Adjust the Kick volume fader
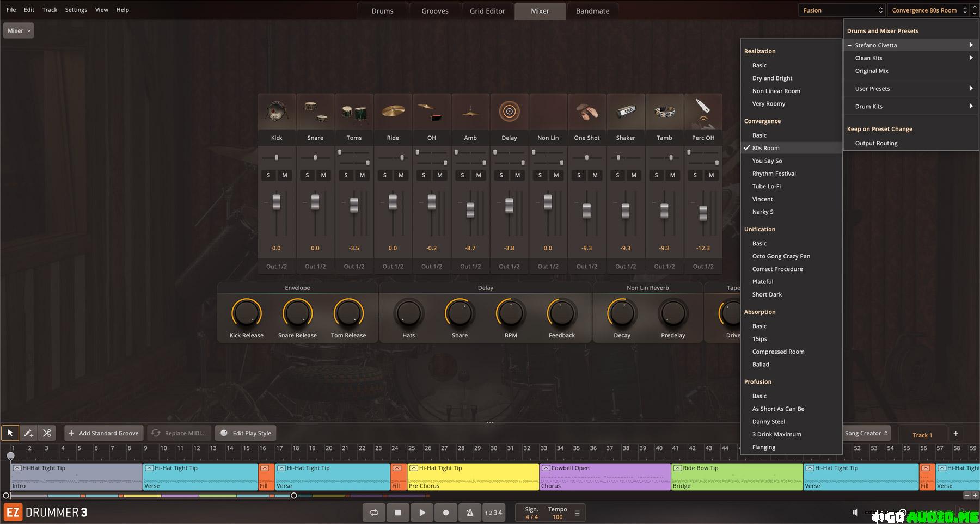The image size is (980, 524). [x=277, y=202]
